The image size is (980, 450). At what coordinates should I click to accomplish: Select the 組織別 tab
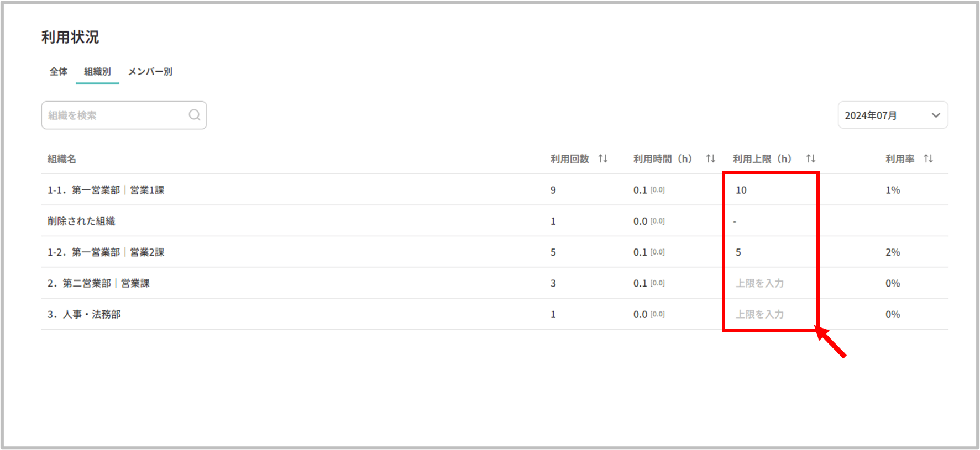coord(97,72)
